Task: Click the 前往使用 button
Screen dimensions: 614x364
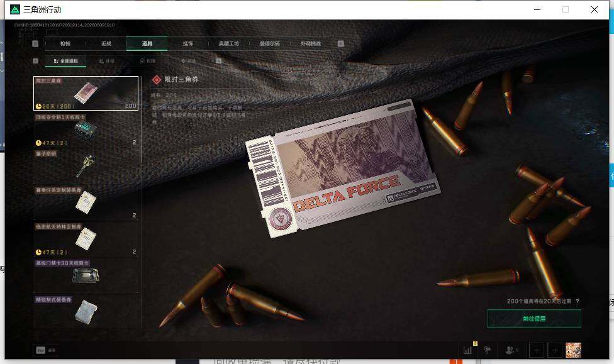Action: [534, 319]
